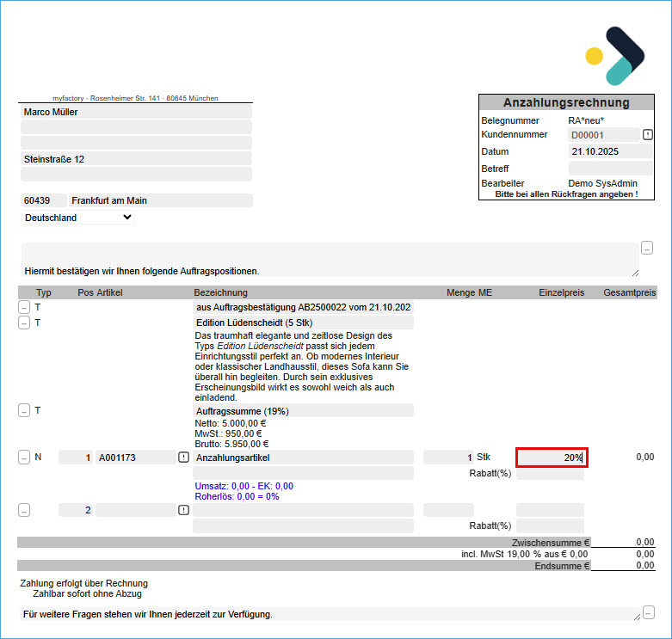Click the empty article field in position 2
The width and height of the screenshot is (672, 639).
135,510
